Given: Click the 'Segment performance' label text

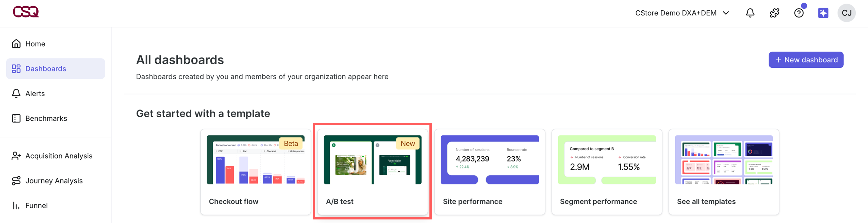Looking at the screenshot, I should [598, 201].
